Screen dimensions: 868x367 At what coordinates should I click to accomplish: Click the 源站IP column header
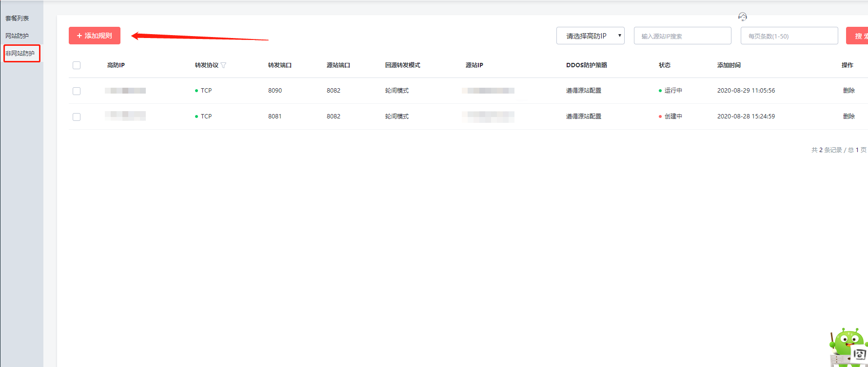(x=474, y=65)
